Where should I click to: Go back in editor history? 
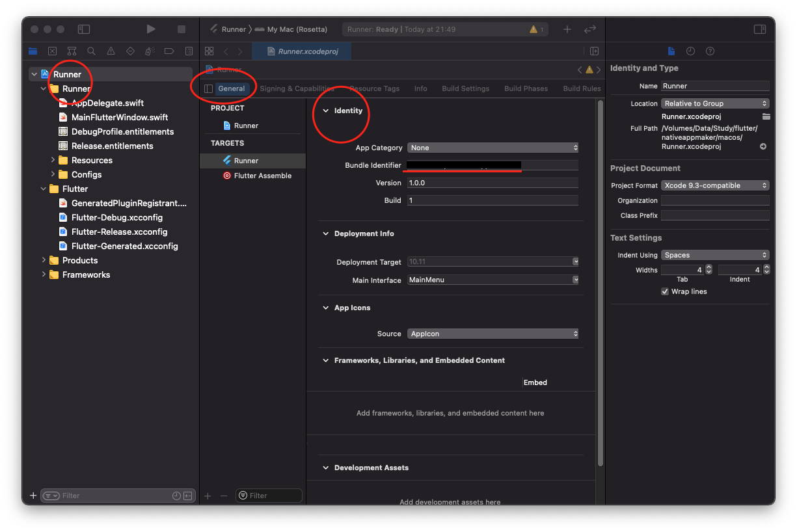pyautogui.click(x=226, y=51)
